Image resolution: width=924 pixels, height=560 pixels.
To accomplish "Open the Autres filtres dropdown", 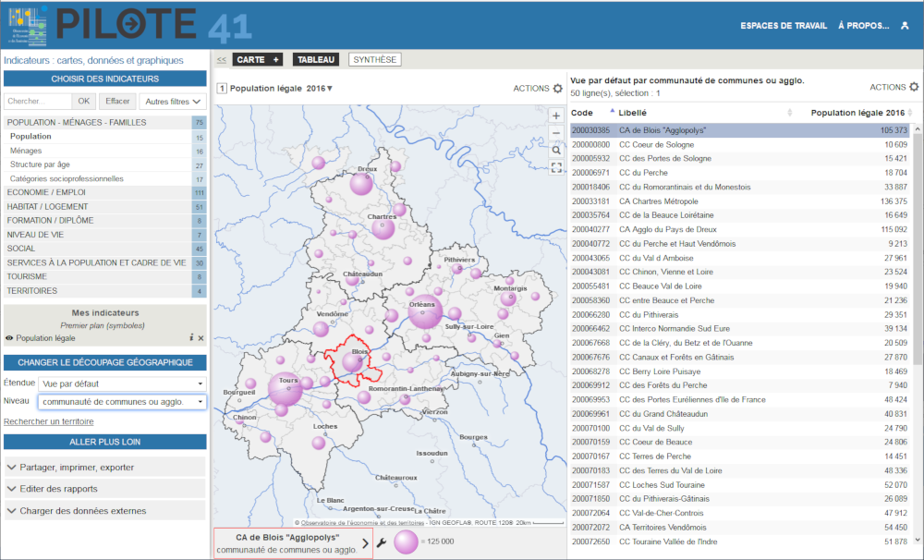I will [x=173, y=102].
